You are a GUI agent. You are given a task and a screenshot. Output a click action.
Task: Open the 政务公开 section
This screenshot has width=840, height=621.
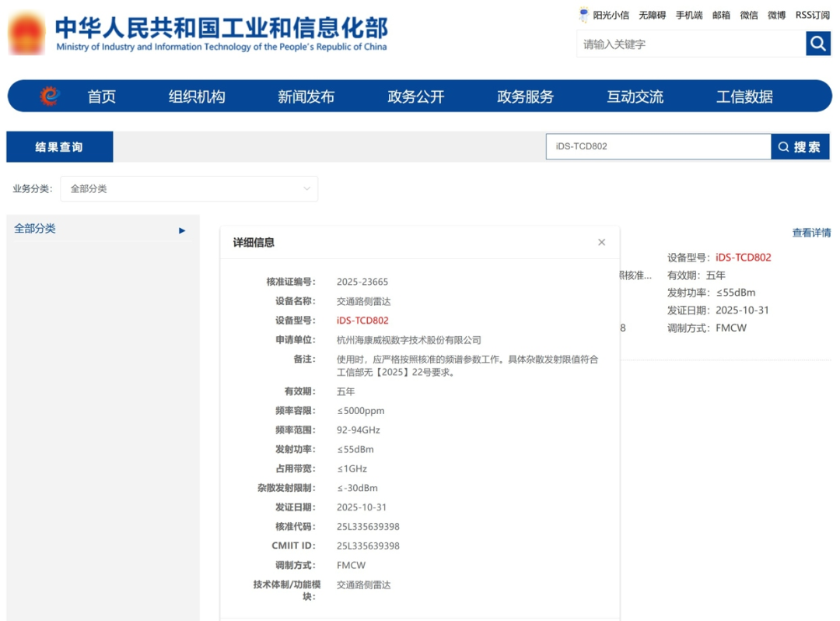click(415, 96)
